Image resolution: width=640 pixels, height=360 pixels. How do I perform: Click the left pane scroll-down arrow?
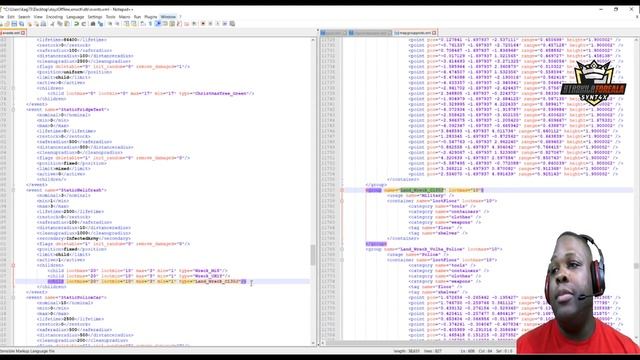313,343
